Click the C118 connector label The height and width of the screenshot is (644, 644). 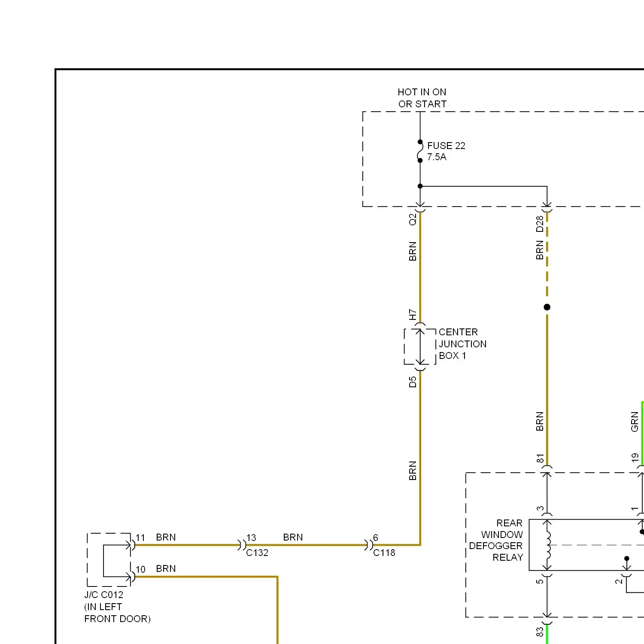(x=384, y=553)
